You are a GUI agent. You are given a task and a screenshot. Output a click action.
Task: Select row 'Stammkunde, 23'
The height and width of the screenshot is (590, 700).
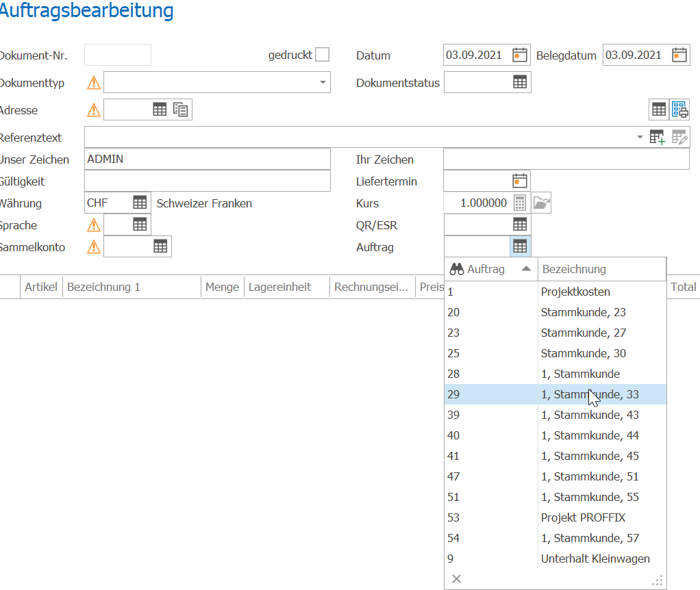pos(555,312)
